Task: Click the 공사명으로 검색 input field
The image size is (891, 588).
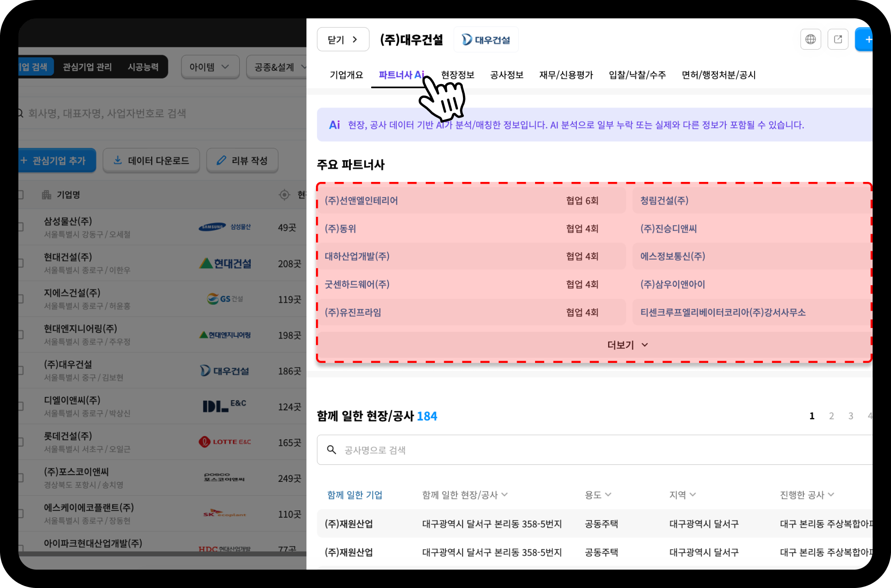Action: (594, 450)
